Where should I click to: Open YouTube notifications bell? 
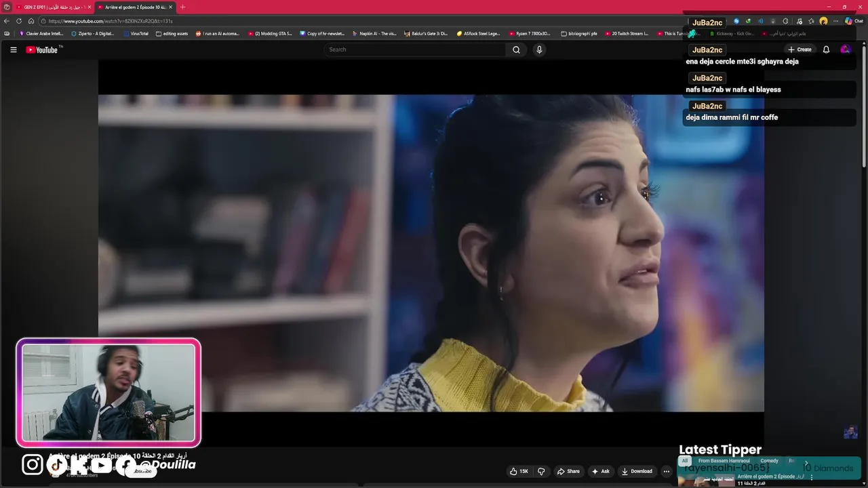tap(826, 49)
